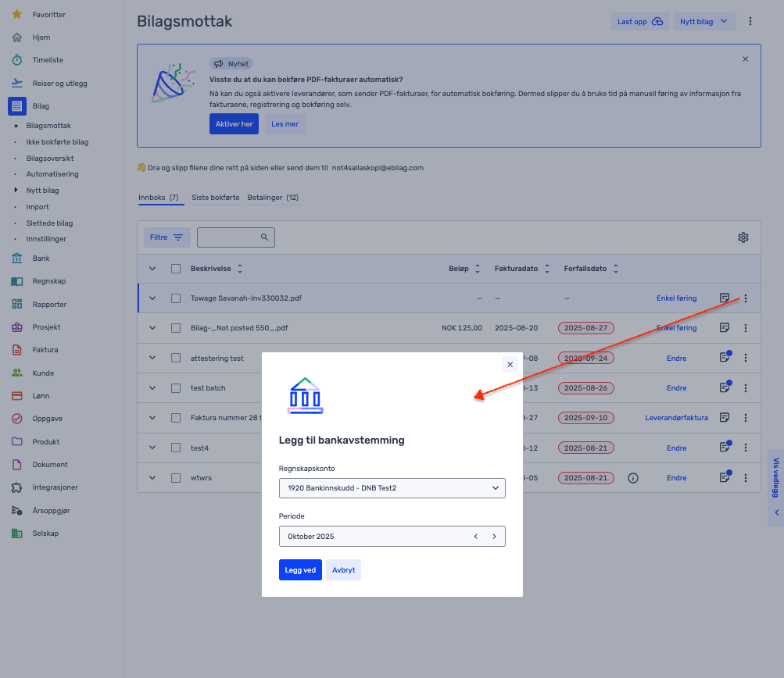The width and height of the screenshot is (784, 678).
Task: Expand the Nytt bilag dropdown button
Action: pos(704,21)
